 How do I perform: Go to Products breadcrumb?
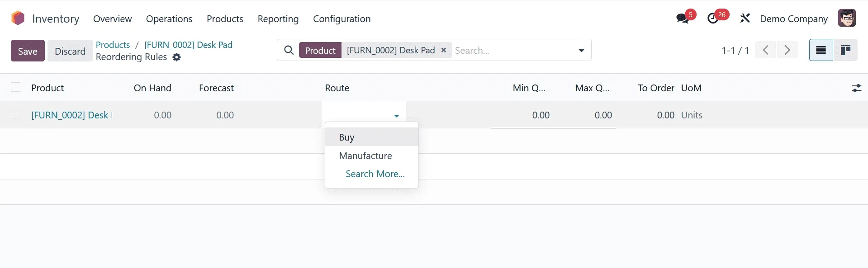113,45
